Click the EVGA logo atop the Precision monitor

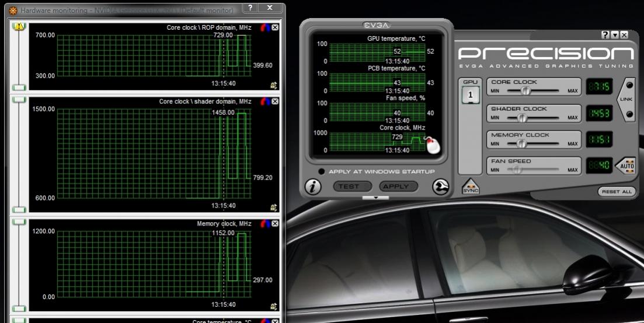(377, 25)
